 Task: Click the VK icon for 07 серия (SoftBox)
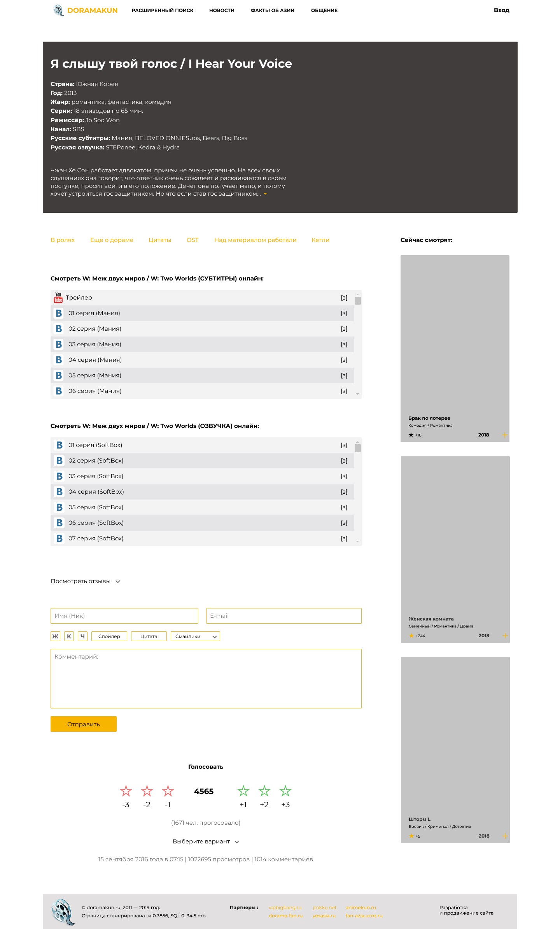tap(59, 538)
